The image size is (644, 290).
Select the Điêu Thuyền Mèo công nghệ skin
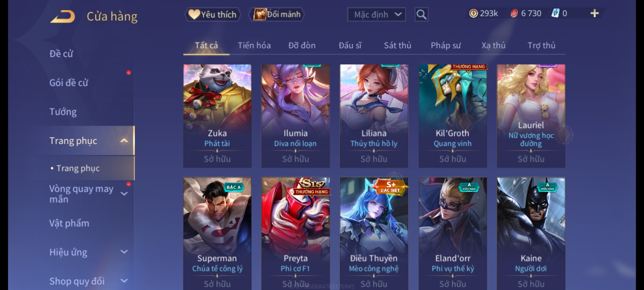[374, 233]
